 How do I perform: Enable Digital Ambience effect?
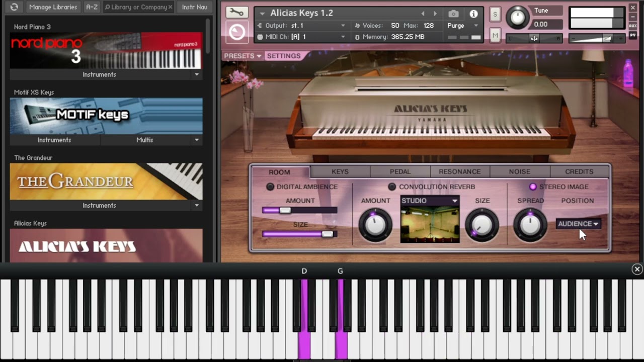[270, 187]
